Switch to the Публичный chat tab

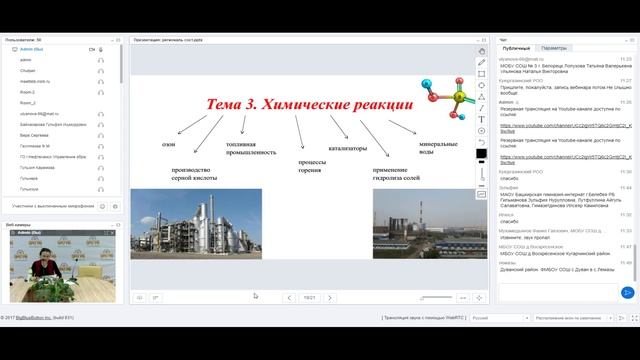(516, 48)
